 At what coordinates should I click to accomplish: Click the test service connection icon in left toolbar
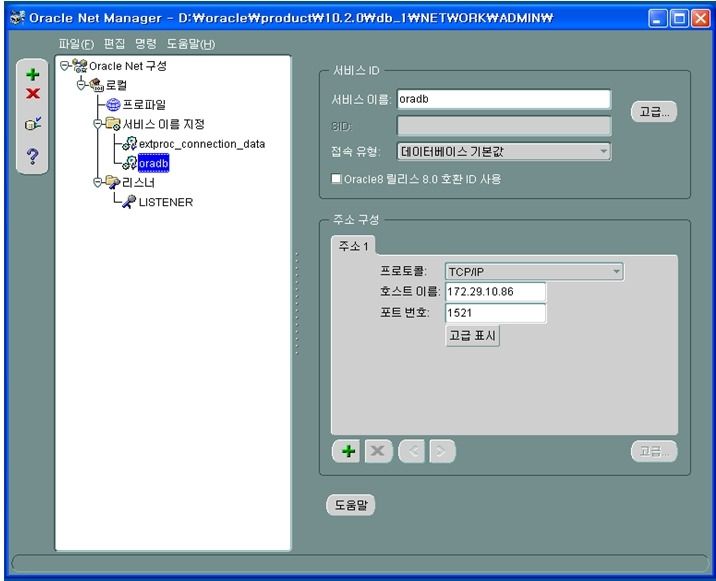[x=33, y=124]
